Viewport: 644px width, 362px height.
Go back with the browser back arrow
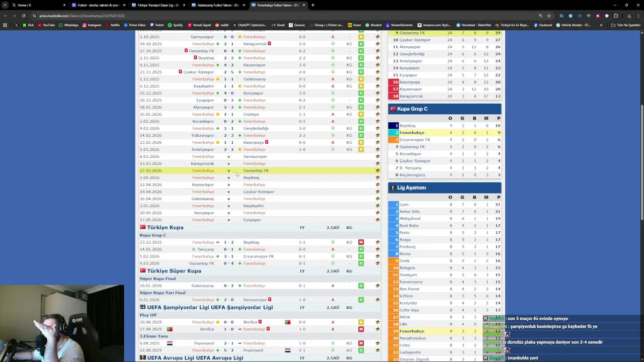tap(5, 16)
